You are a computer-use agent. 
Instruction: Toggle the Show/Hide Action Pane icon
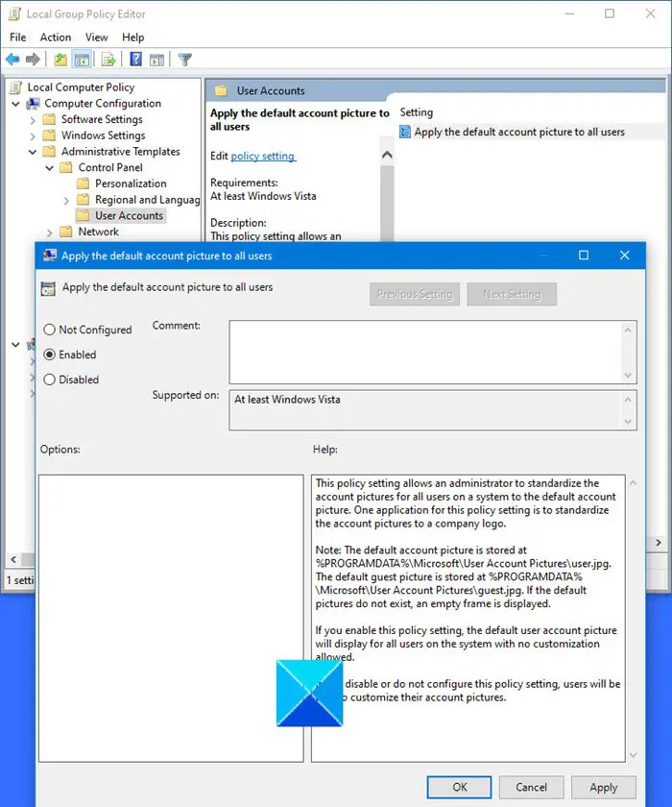pos(156,60)
